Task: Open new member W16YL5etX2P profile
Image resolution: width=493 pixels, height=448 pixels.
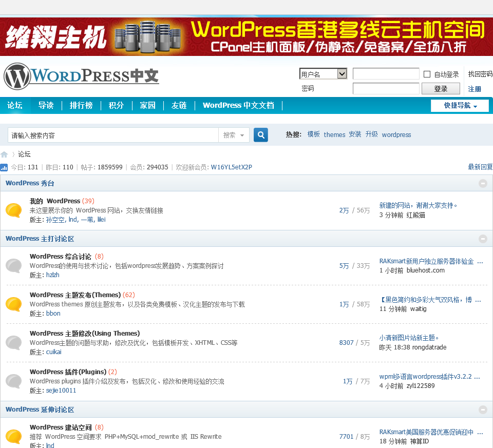Action: [x=232, y=167]
